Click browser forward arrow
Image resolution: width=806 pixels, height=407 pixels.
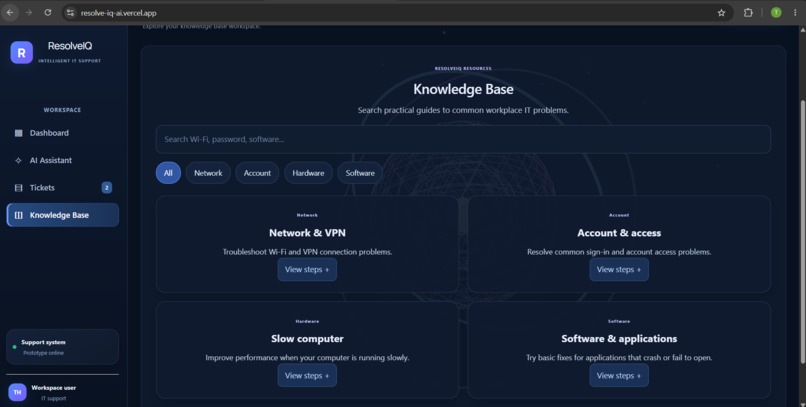29,12
